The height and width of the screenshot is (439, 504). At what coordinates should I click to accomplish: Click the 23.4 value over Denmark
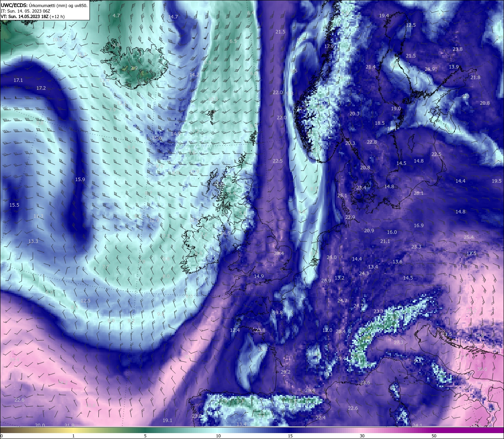pos(361,187)
